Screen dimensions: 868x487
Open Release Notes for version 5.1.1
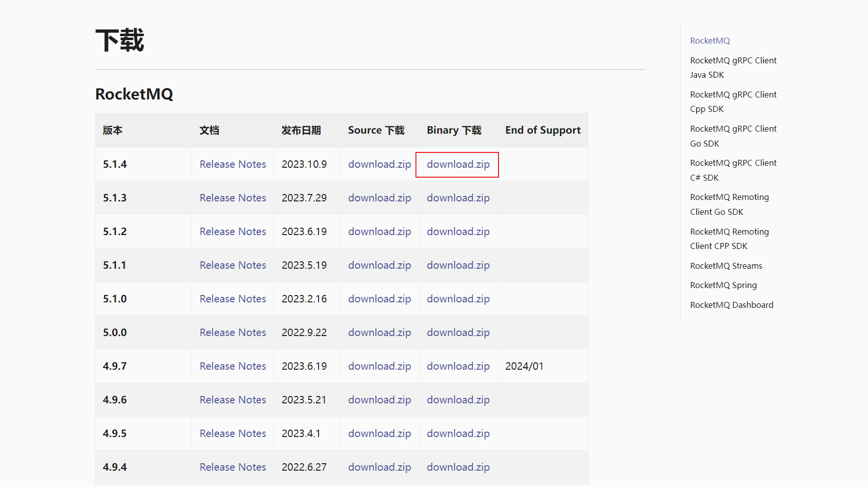pos(232,265)
